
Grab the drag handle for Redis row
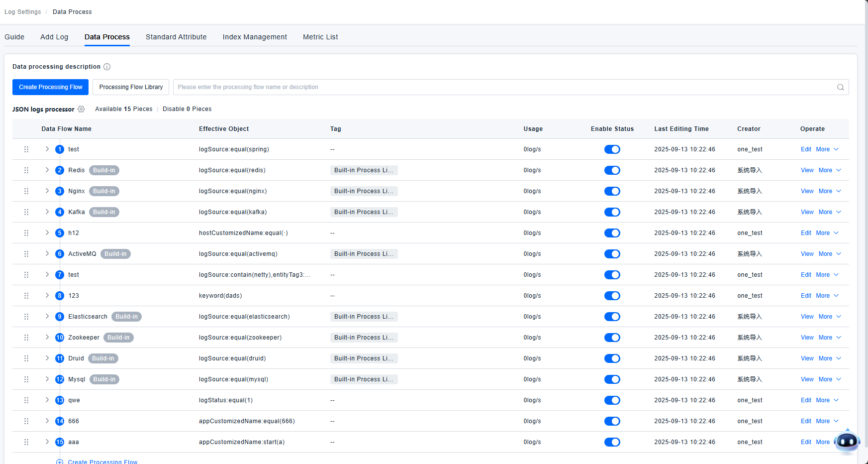coord(26,170)
